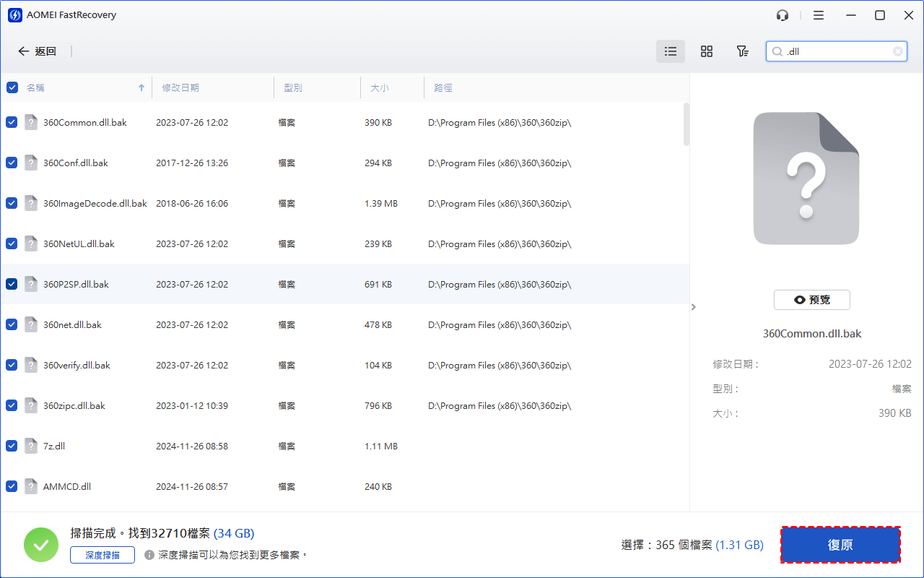Switch to grid thumbnail view
The image size is (924, 578).
pos(707,51)
